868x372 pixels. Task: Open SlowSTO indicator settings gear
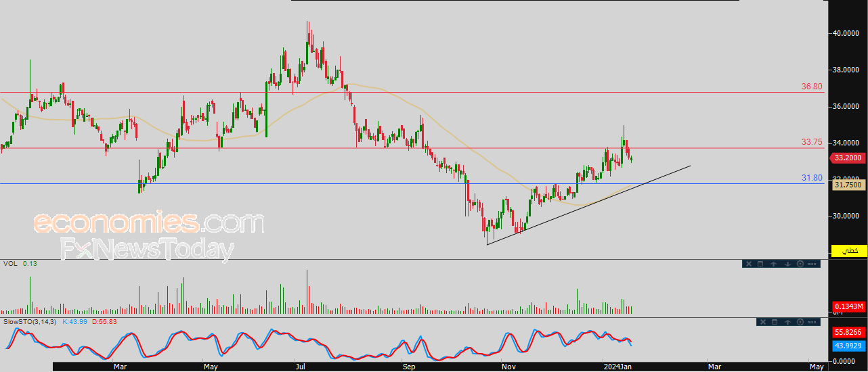800,322
